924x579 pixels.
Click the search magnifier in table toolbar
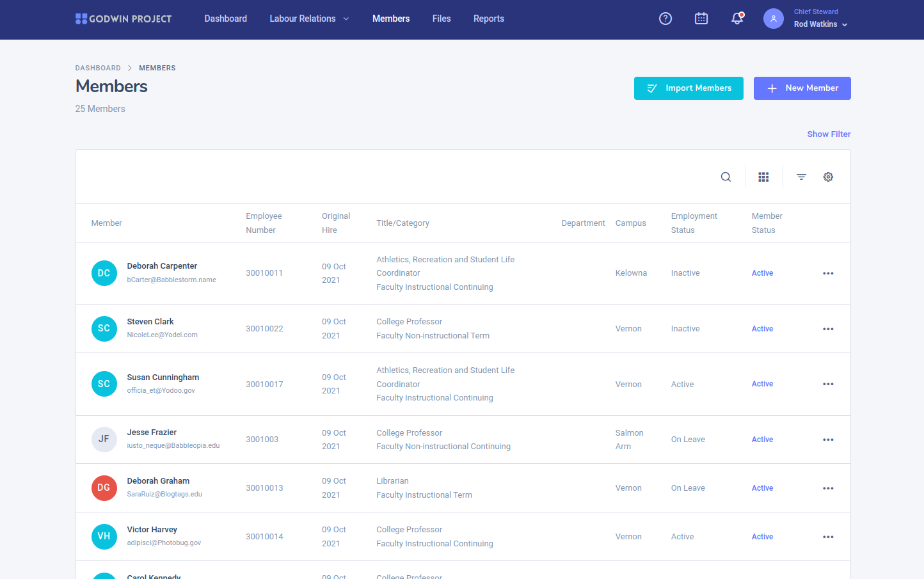(x=726, y=177)
